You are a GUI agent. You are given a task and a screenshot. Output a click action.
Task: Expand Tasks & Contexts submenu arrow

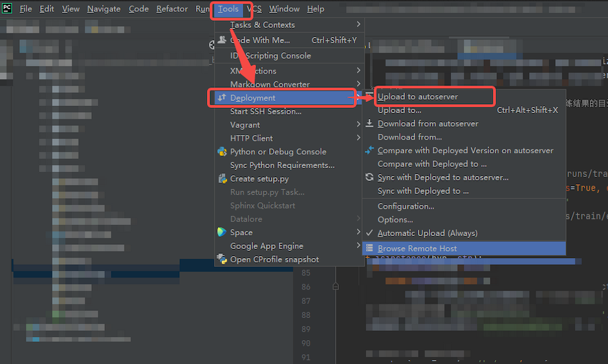coord(358,25)
